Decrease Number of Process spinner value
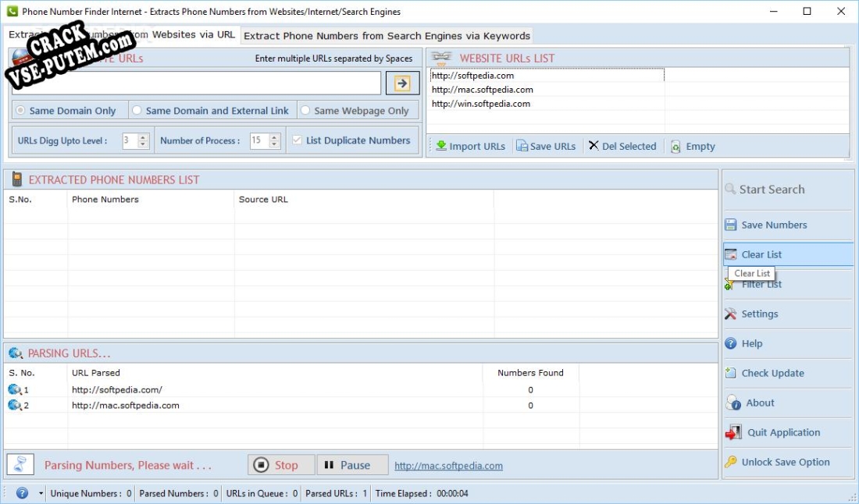Viewport: 859px width, 504px height. (274, 144)
